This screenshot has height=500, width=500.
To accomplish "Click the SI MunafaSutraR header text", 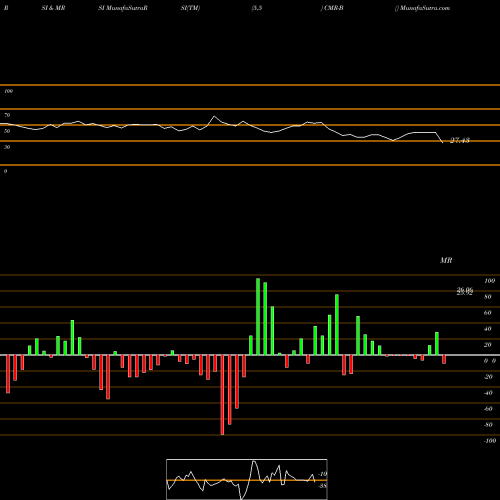I will pyautogui.click(x=123, y=8).
